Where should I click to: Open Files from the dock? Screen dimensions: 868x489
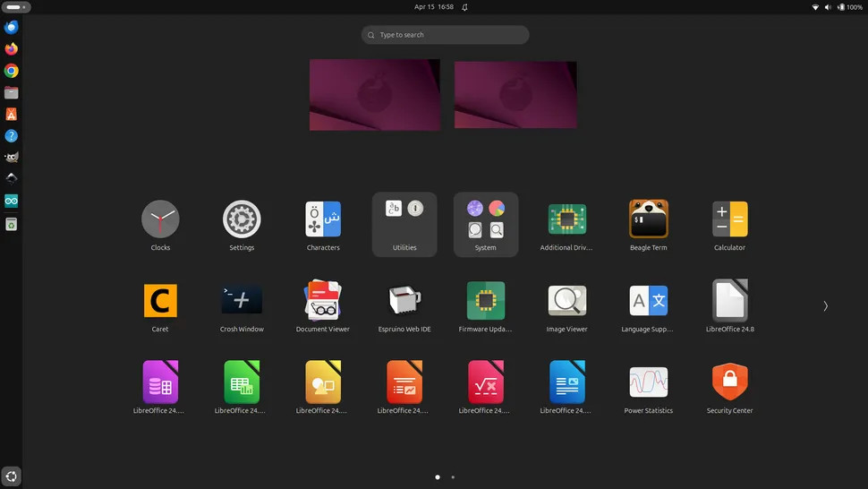(11, 92)
